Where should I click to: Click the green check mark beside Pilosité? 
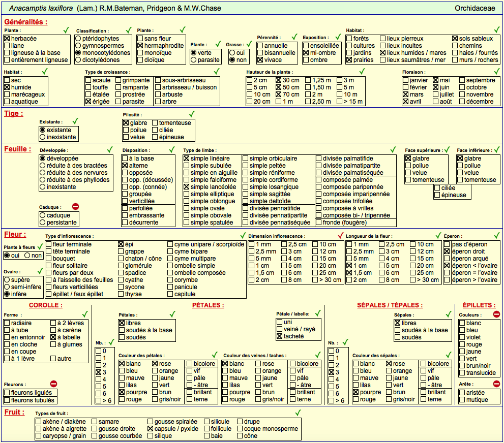coord(192,114)
